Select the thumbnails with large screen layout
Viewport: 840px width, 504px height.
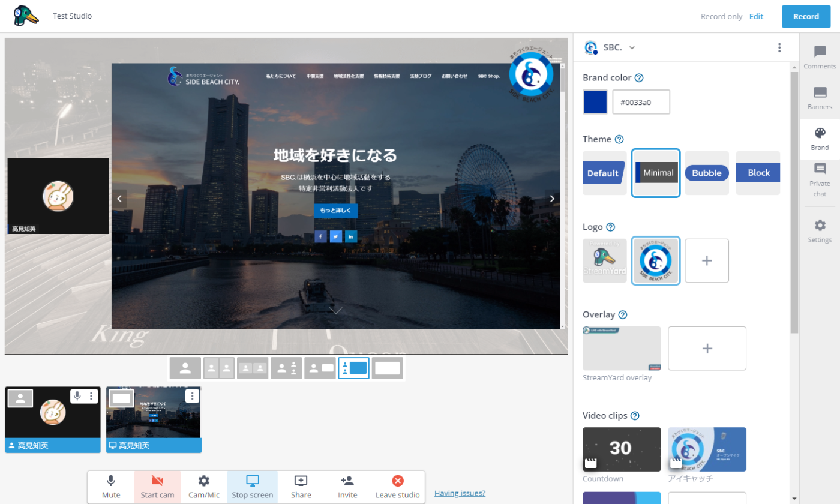[353, 368]
